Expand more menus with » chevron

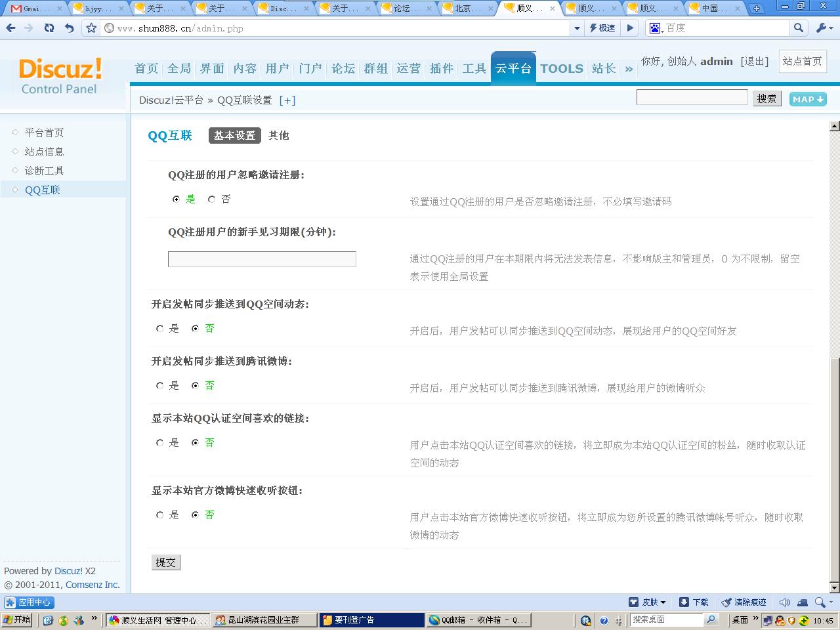tap(629, 68)
